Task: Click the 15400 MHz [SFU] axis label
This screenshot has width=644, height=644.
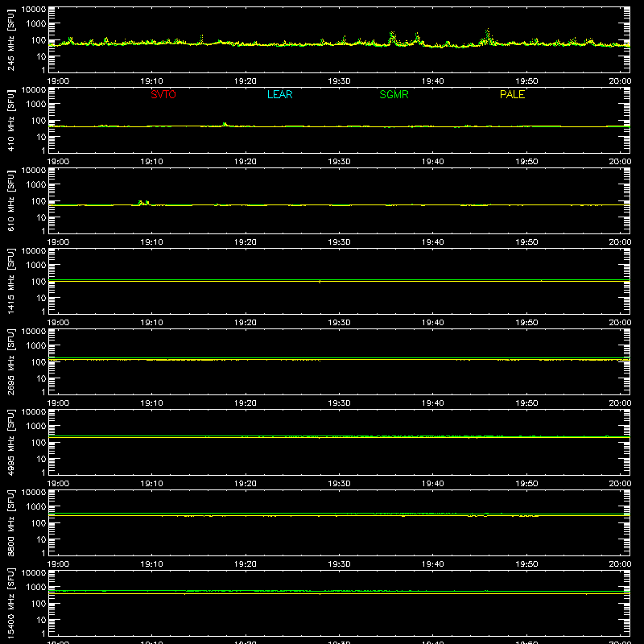Action: point(11,604)
